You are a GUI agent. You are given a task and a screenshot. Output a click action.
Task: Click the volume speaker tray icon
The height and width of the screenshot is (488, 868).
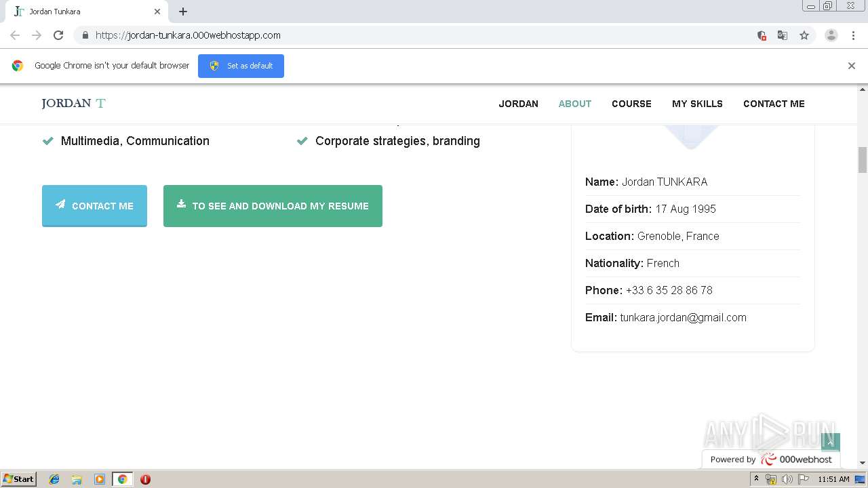pos(787,479)
